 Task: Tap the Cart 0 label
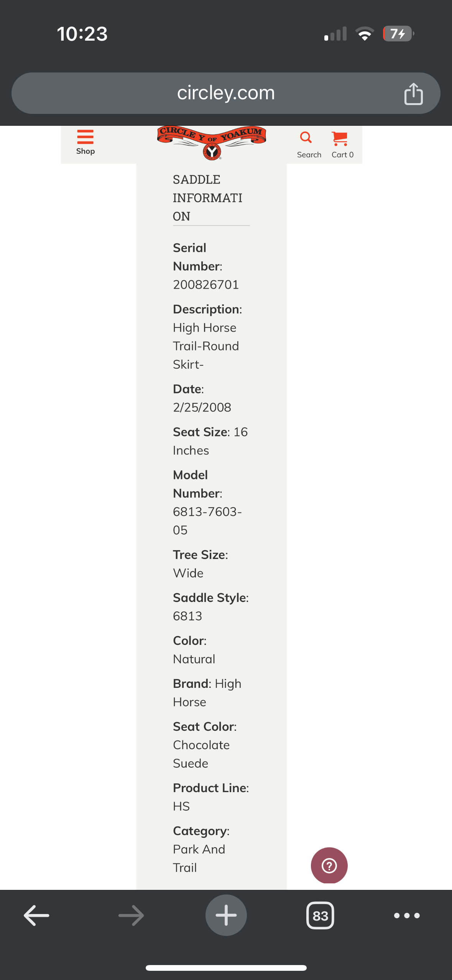342,155
